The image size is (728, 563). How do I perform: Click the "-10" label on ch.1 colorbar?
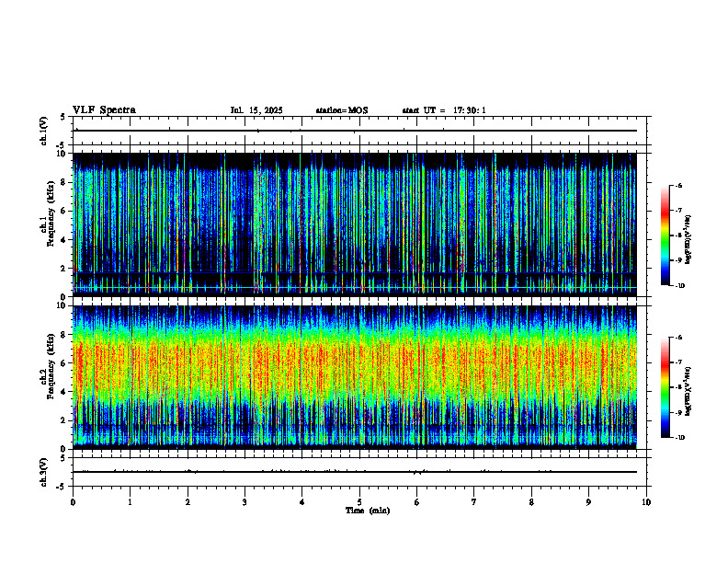pyautogui.click(x=679, y=286)
